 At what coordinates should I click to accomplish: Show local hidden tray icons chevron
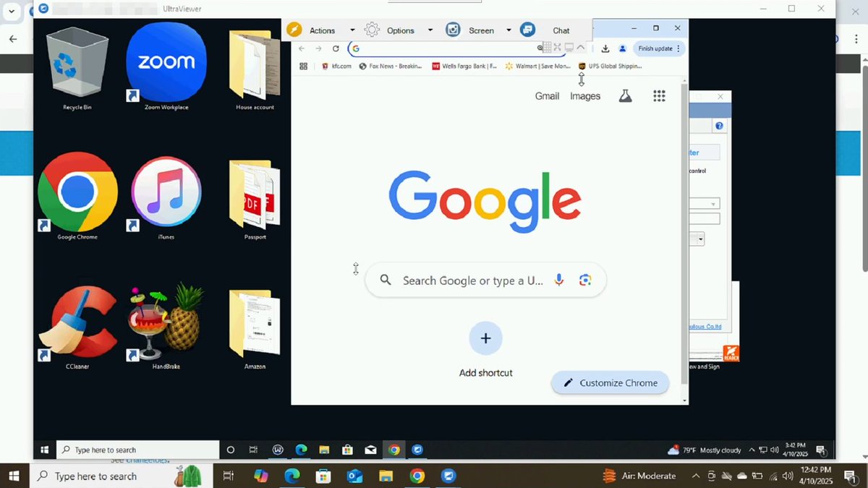696,476
